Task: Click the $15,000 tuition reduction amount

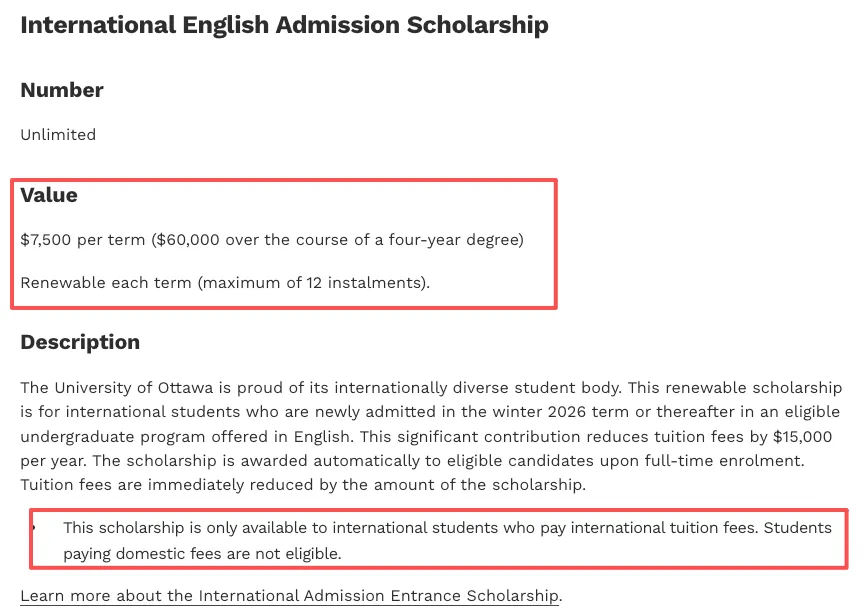Action: [x=802, y=437]
